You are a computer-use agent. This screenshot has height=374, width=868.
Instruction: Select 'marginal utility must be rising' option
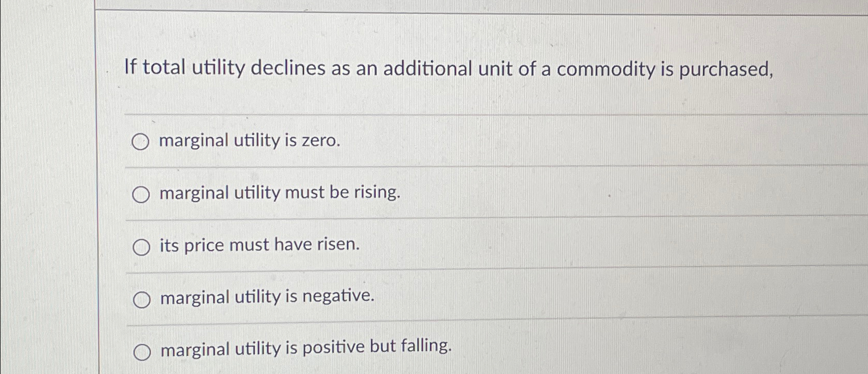coord(140,194)
